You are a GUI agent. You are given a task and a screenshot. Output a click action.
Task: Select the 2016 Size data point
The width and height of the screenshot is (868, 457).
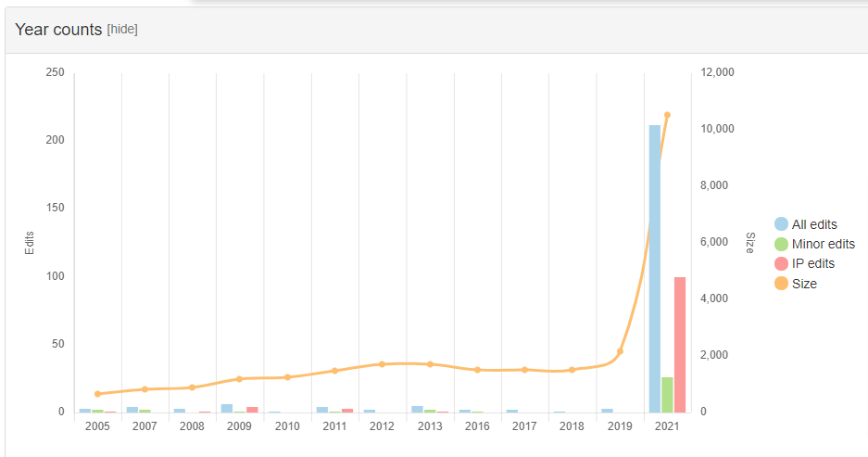coord(477,370)
